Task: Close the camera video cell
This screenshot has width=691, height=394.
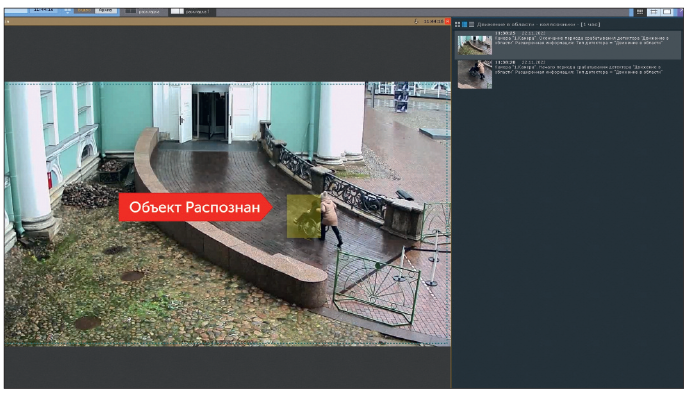Action: pos(448,21)
